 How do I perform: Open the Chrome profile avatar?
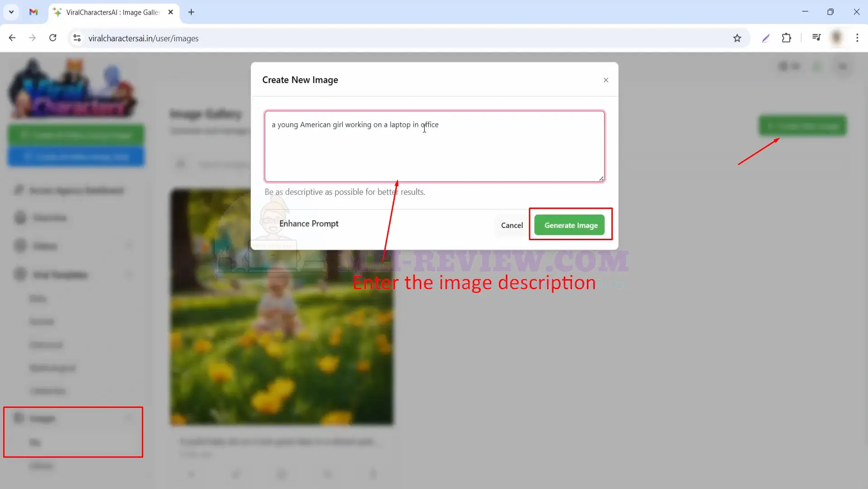tap(837, 38)
